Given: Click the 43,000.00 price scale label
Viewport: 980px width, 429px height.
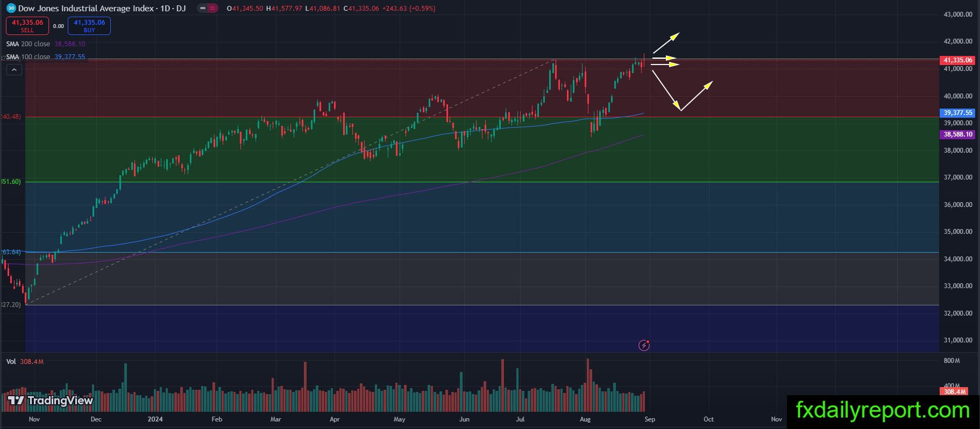Looking at the screenshot, I should (x=958, y=15).
